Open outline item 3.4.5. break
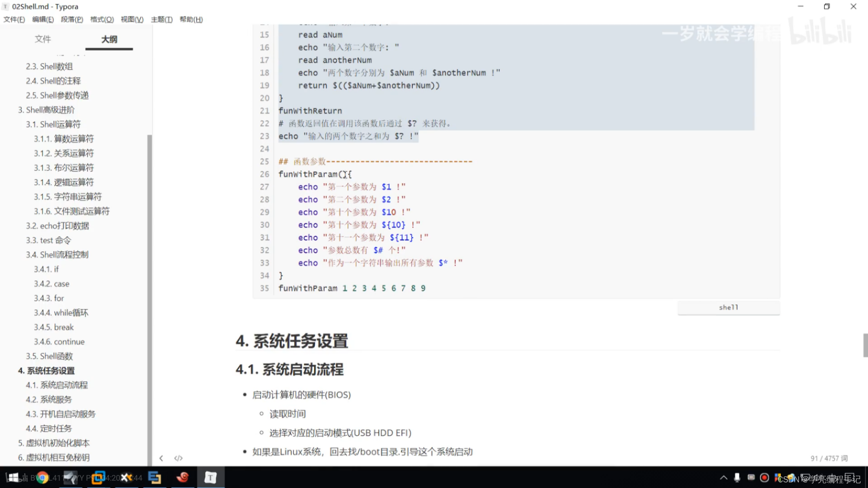868x488 pixels. coord(54,327)
